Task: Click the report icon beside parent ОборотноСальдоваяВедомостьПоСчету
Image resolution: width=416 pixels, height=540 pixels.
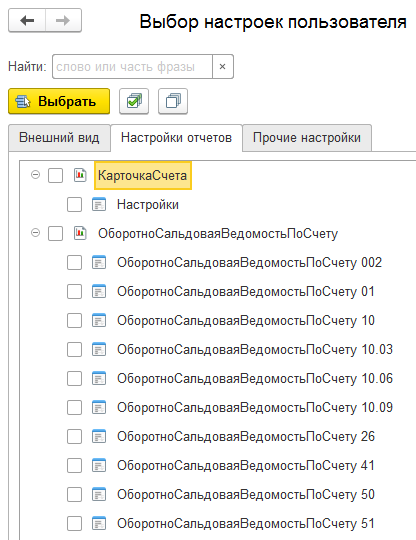Action: (x=80, y=233)
